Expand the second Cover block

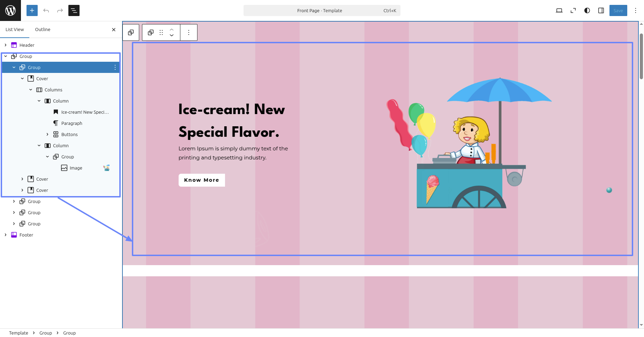tap(22, 179)
